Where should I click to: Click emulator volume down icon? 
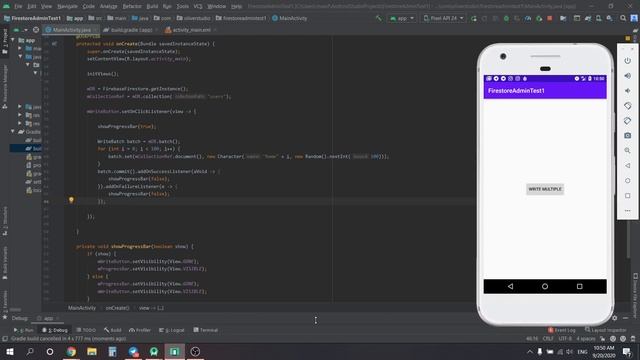627,91
